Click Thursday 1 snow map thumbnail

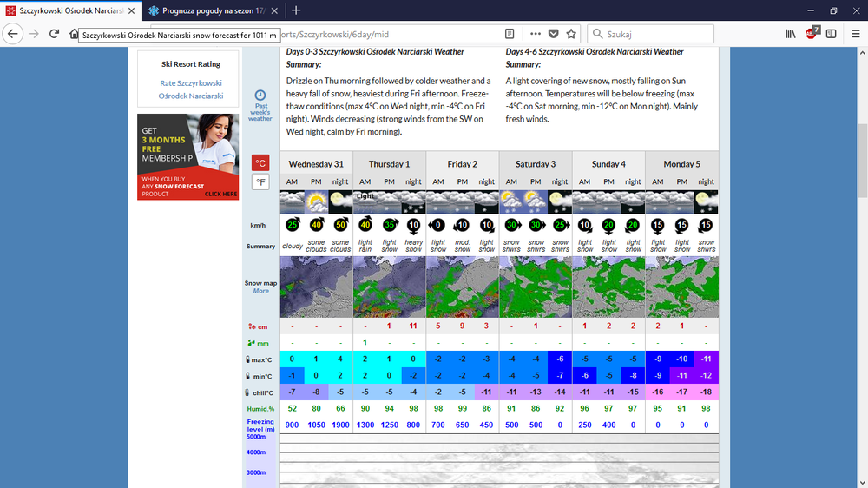point(389,287)
